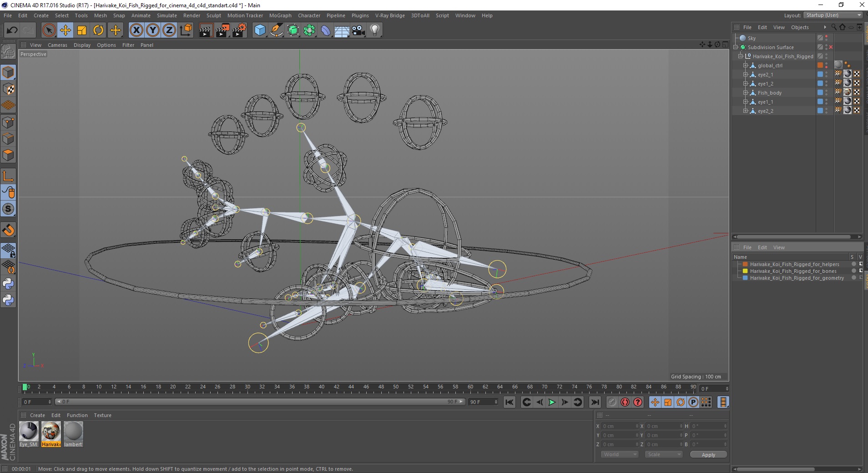Expand eye2_2 object in tree

(x=746, y=111)
